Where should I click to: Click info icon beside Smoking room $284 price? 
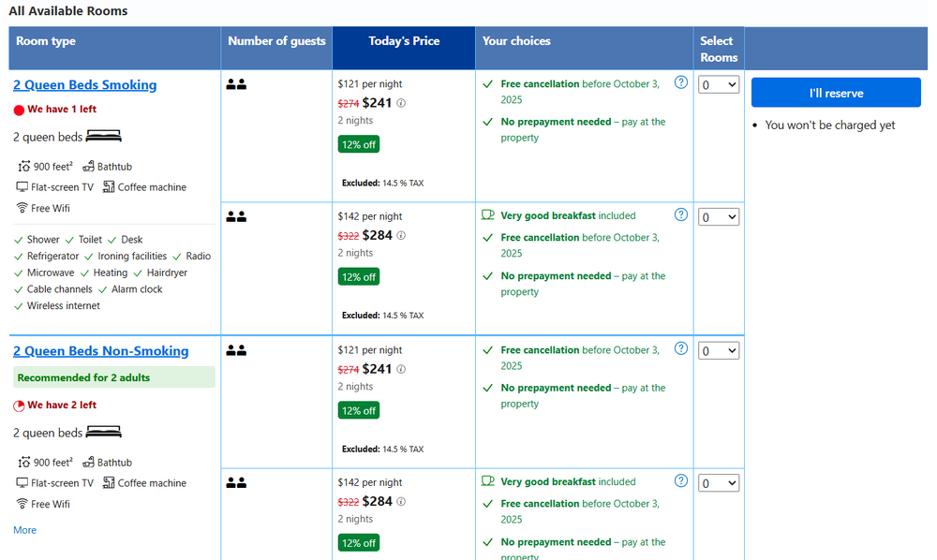tap(402, 236)
